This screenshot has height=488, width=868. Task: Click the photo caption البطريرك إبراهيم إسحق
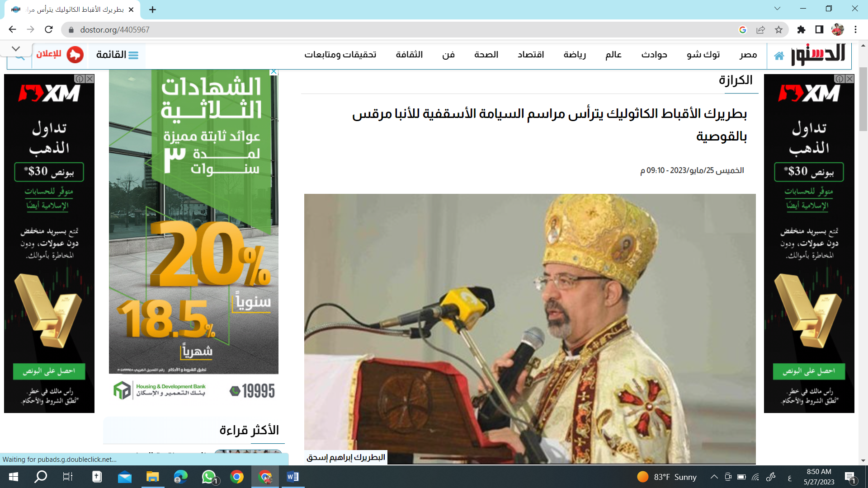point(346,457)
